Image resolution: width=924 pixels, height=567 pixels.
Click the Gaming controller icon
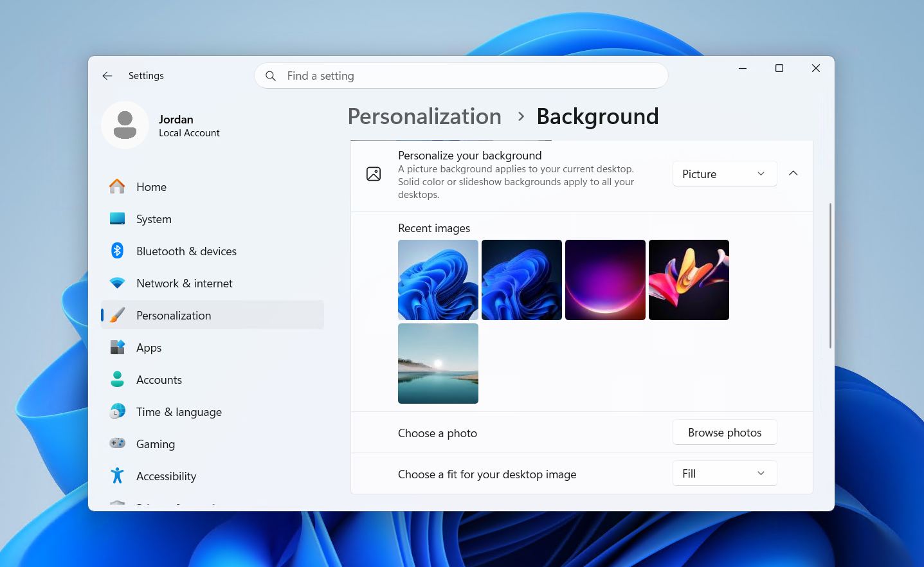117,444
